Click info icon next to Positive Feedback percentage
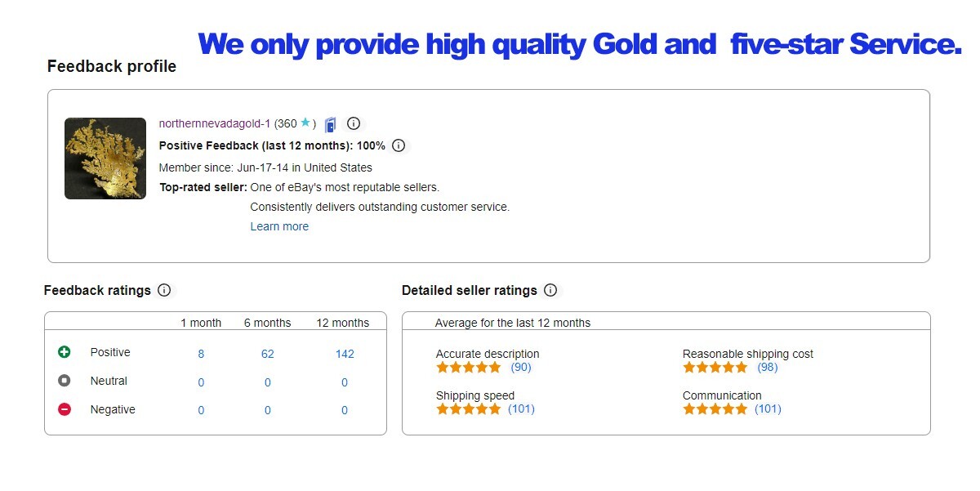The height and width of the screenshot is (491, 980). [398, 145]
